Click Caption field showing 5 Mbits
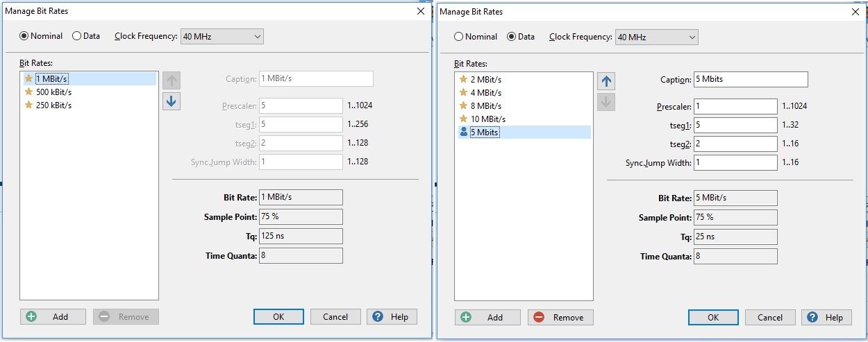The height and width of the screenshot is (342, 868). (x=751, y=79)
